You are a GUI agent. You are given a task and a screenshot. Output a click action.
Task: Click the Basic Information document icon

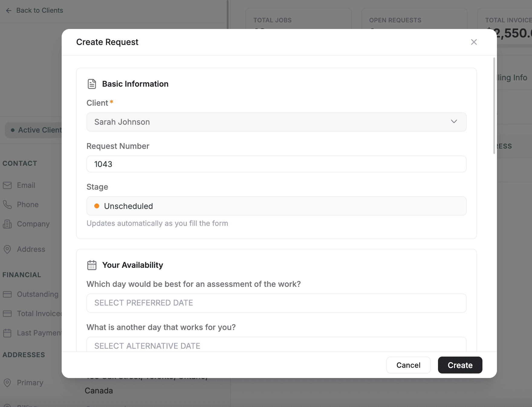(91, 84)
